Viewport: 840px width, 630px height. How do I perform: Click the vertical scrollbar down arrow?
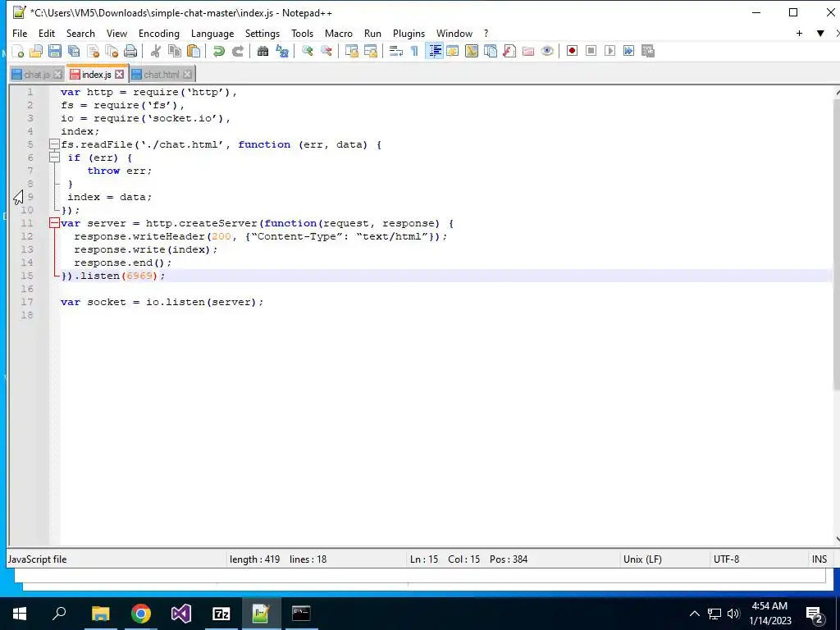tap(837, 540)
